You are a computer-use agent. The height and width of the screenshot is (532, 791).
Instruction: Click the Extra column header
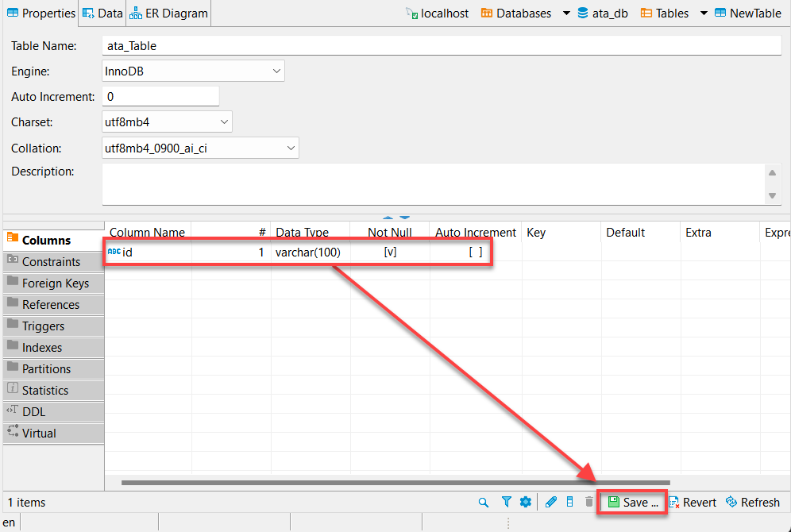(x=720, y=232)
